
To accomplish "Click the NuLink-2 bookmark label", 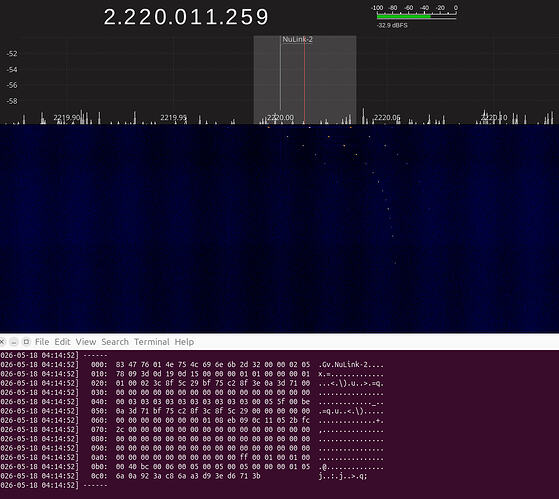I will pos(297,39).
